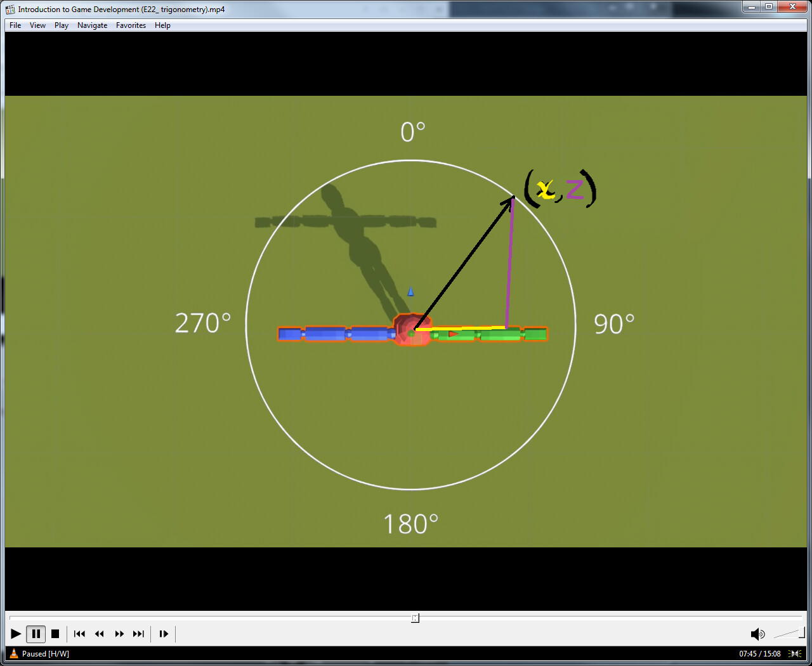This screenshot has width=812, height=666.
Task: Open the View menu
Action: (38, 25)
